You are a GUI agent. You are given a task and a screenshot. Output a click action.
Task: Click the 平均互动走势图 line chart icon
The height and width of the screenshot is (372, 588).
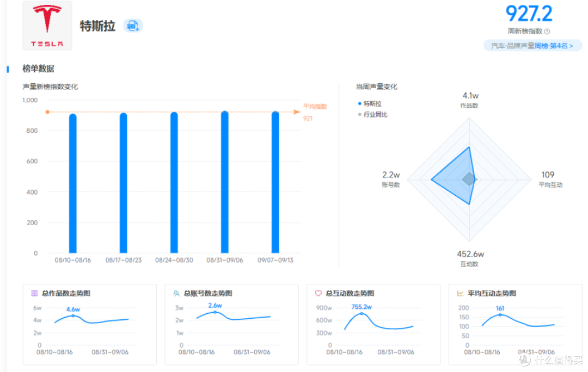[460, 293]
